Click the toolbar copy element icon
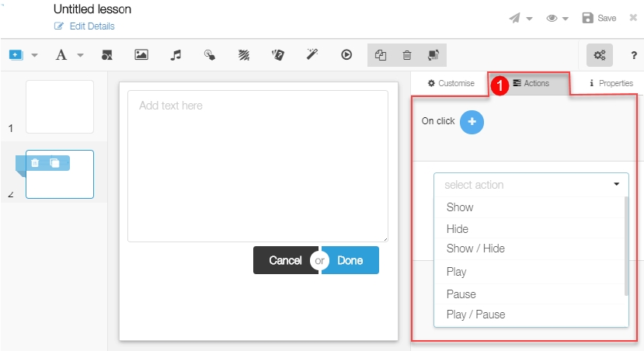The image size is (644, 351). pyautogui.click(x=381, y=55)
